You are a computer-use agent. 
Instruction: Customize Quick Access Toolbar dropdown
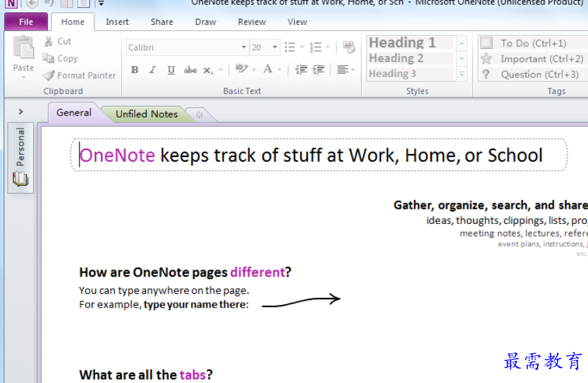(101, 3)
